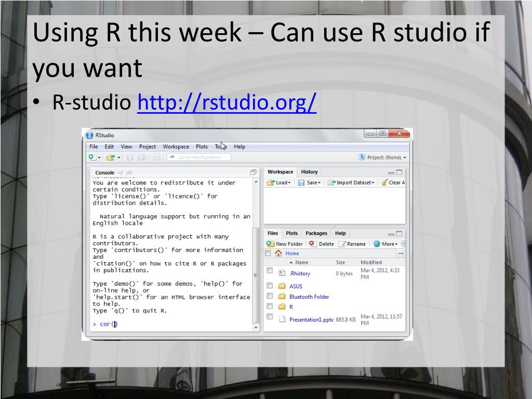The height and width of the screenshot is (399, 532).
Task: Switch to the Workspace tab
Action: click(280, 171)
